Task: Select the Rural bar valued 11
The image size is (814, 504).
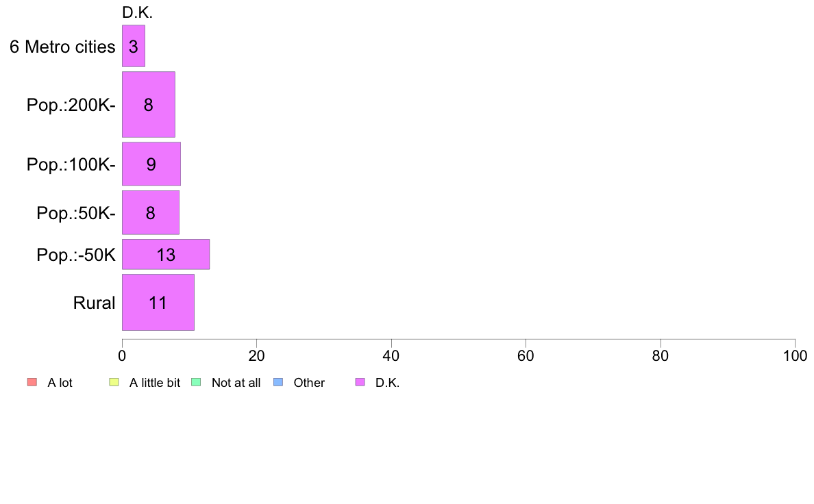Action: [158, 303]
